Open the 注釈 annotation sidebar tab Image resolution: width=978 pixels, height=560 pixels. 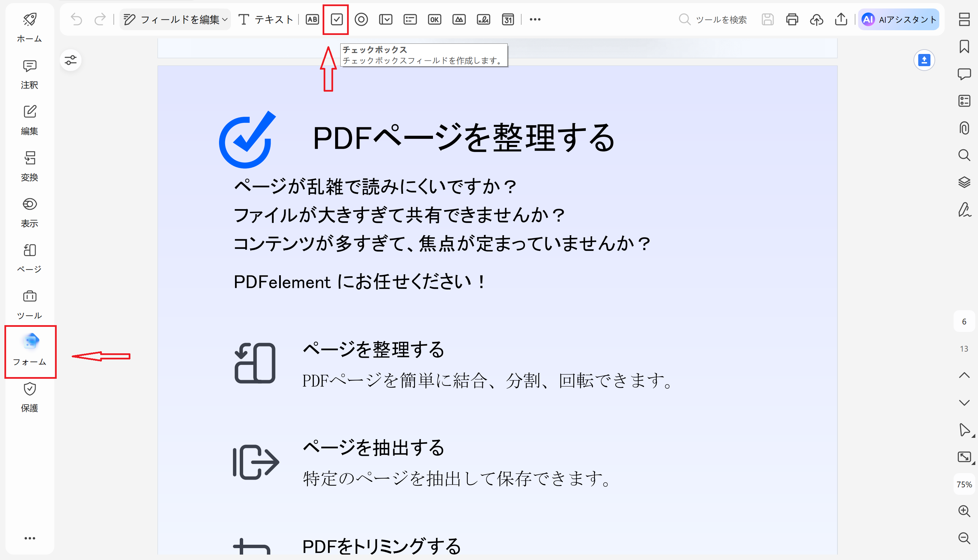[x=30, y=74]
